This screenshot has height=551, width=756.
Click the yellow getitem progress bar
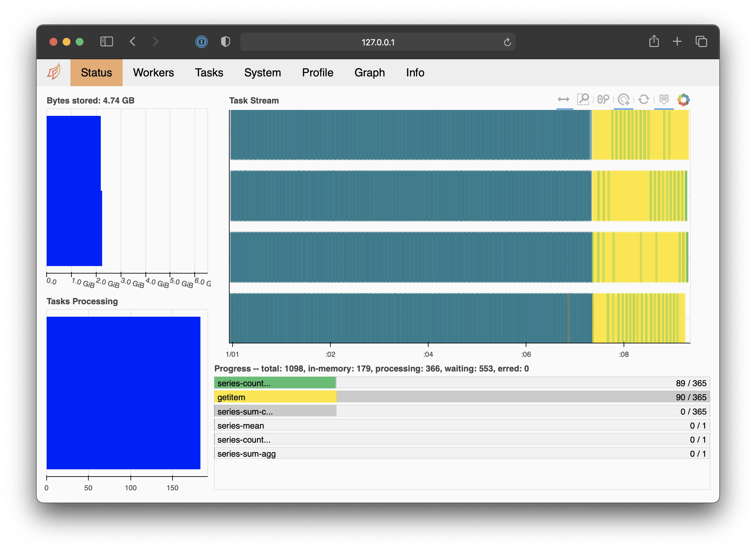click(276, 397)
